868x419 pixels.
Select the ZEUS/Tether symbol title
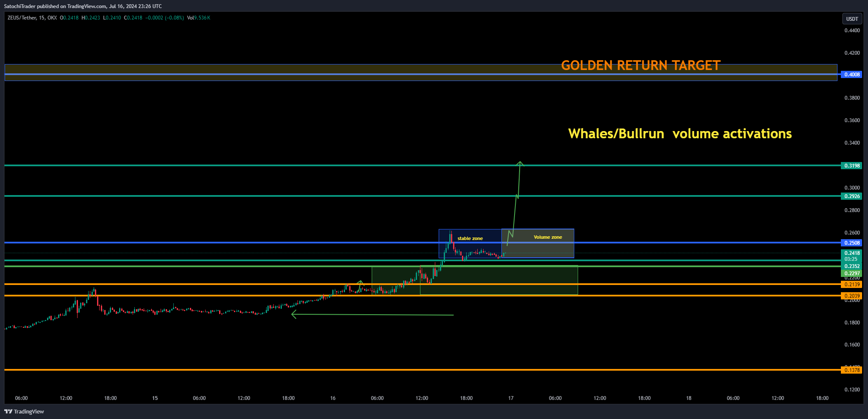click(x=22, y=18)
